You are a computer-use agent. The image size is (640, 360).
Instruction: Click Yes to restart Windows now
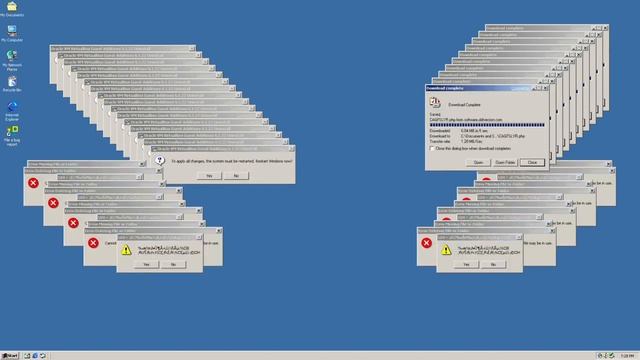tap(209, 176)
